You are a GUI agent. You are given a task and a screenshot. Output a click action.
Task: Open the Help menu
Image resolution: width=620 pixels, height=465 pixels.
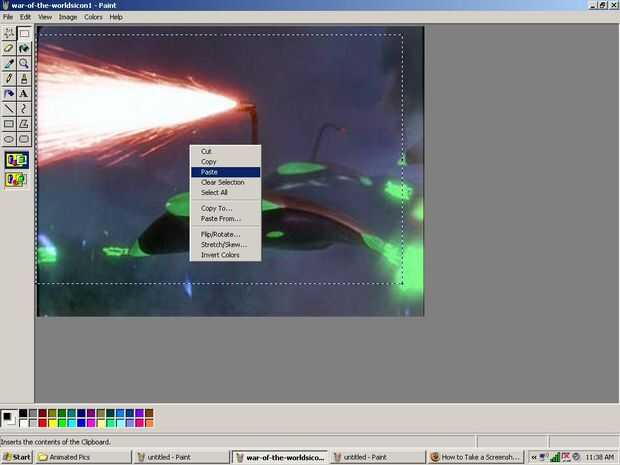(116, 17)
